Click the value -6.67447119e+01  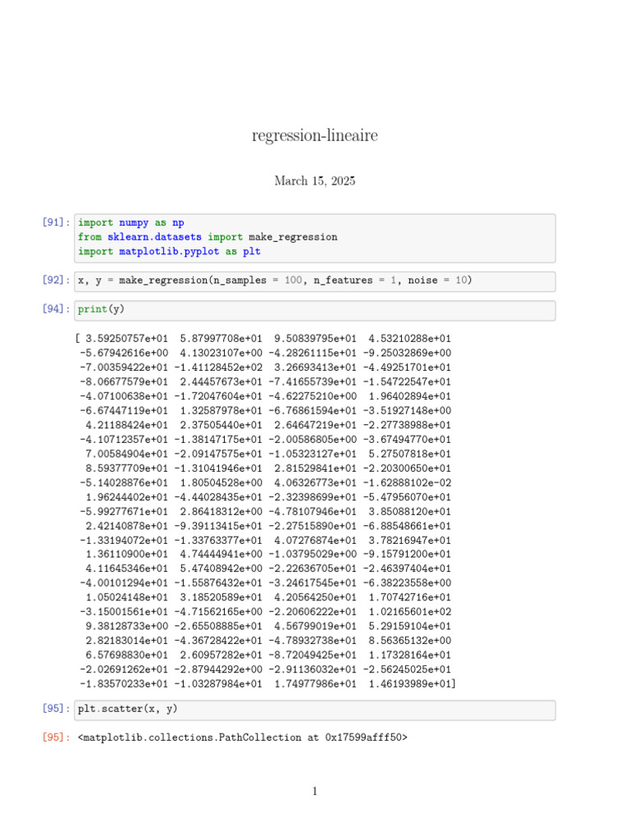tap(124, 411)
